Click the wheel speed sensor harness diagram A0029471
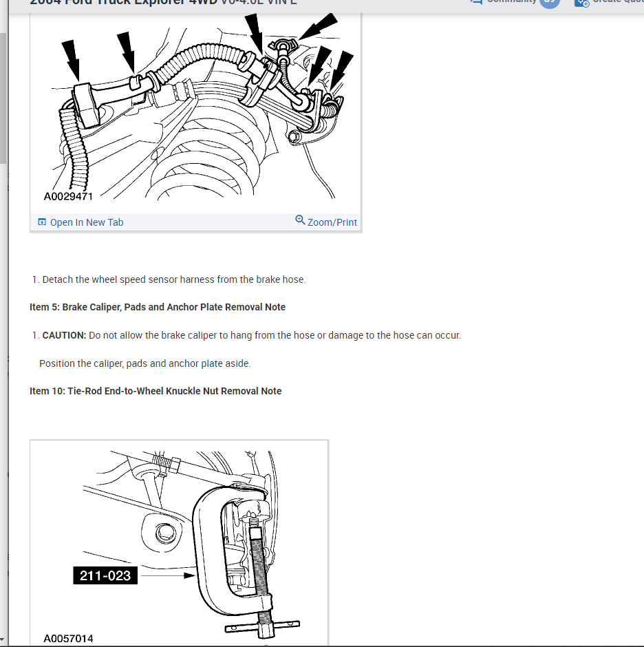644x647 pixels. click(x=195, y=113)
